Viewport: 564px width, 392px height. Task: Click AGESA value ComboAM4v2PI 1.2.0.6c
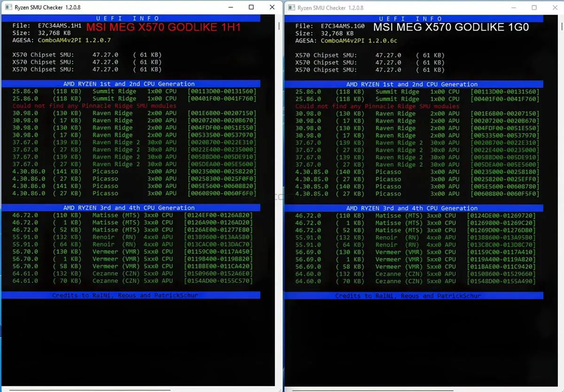coord(359,41)
